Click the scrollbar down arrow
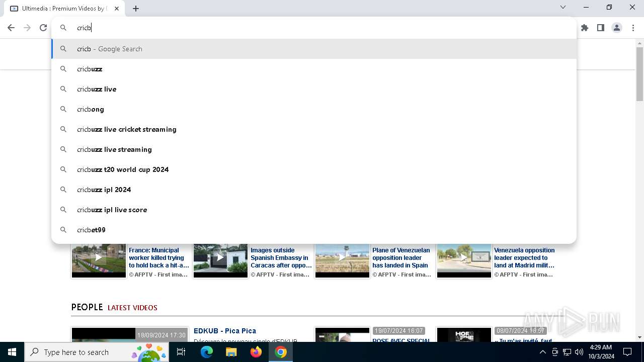The width and height of the screenshot is (644, 362). point(639,337)
